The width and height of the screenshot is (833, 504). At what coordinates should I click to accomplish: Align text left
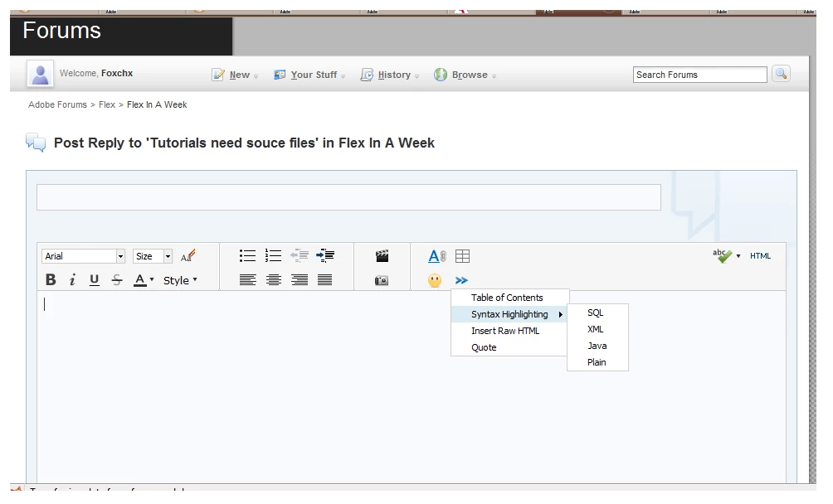tap(247, 279)
